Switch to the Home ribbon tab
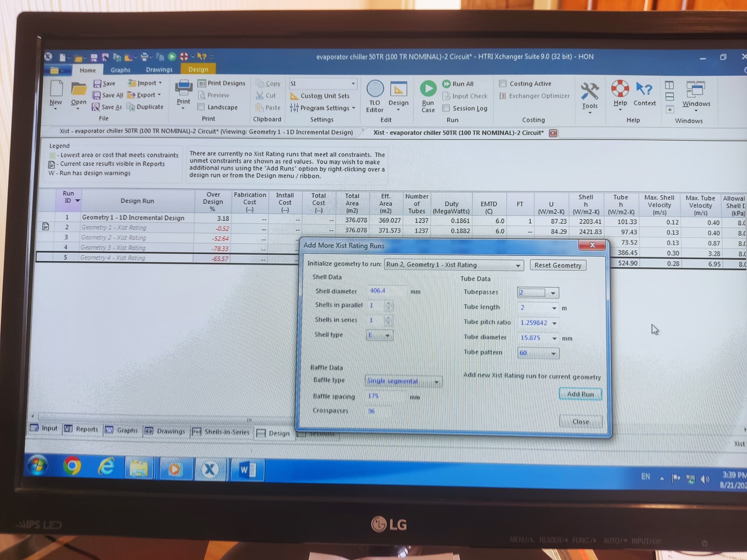This screenshot has height=560, width=747. pyautogui.click(x=88, y=70)
